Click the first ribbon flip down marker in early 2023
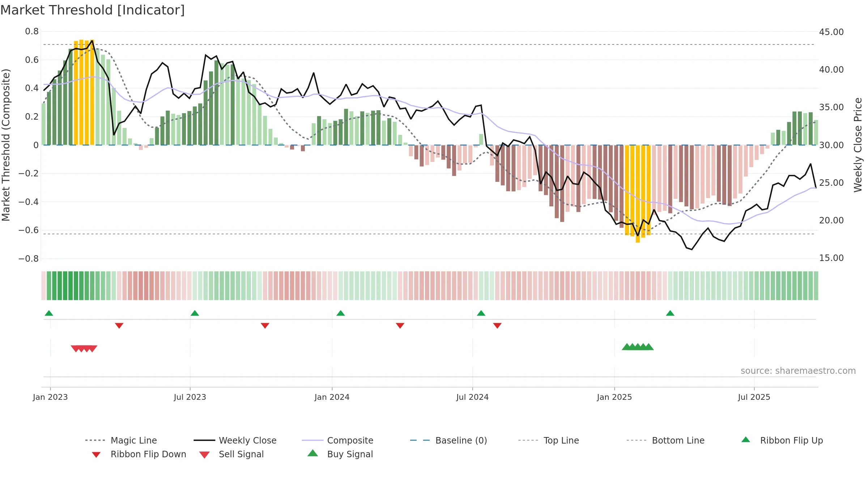The image size is (868, 488). click(x=119, y=326)
